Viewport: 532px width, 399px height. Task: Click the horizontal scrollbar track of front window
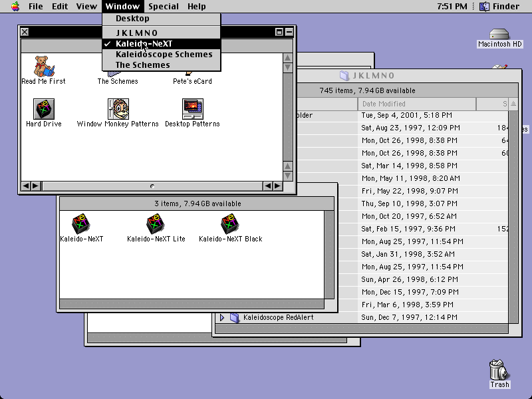tap(152, 186)
